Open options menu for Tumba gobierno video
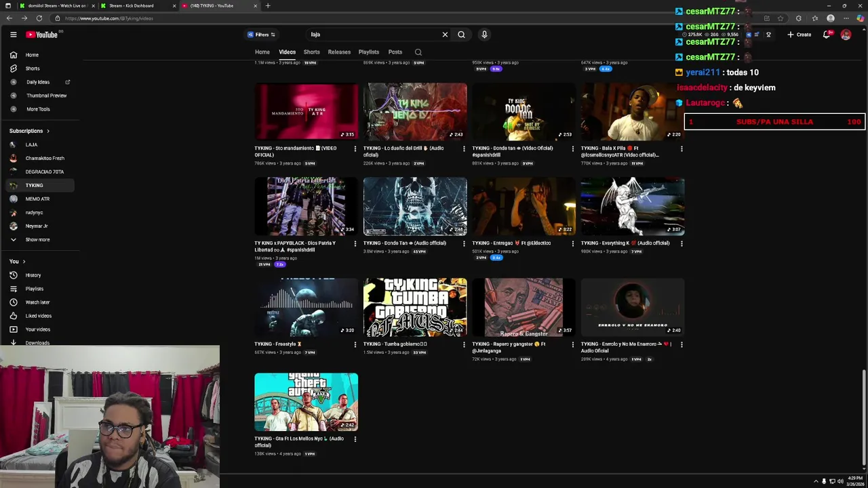The image size is (868, 488). pyautogui.click(x=464, y=345)
